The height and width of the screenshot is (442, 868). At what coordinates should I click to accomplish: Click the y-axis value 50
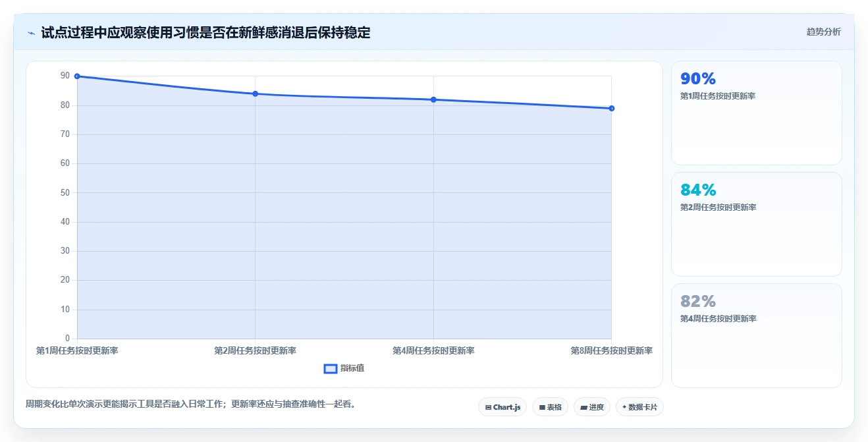[x=65, y=192]
